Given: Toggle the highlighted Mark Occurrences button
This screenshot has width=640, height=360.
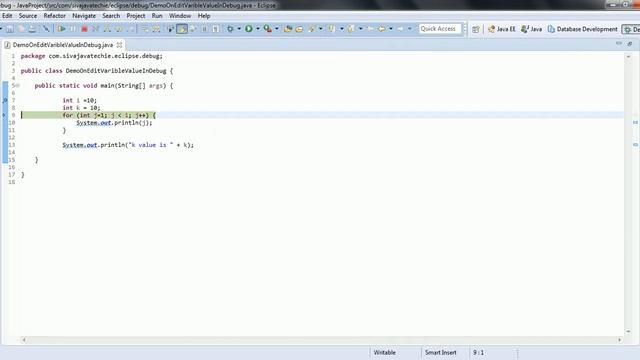Looking at the screenshot, I should (x=182, y=29).
